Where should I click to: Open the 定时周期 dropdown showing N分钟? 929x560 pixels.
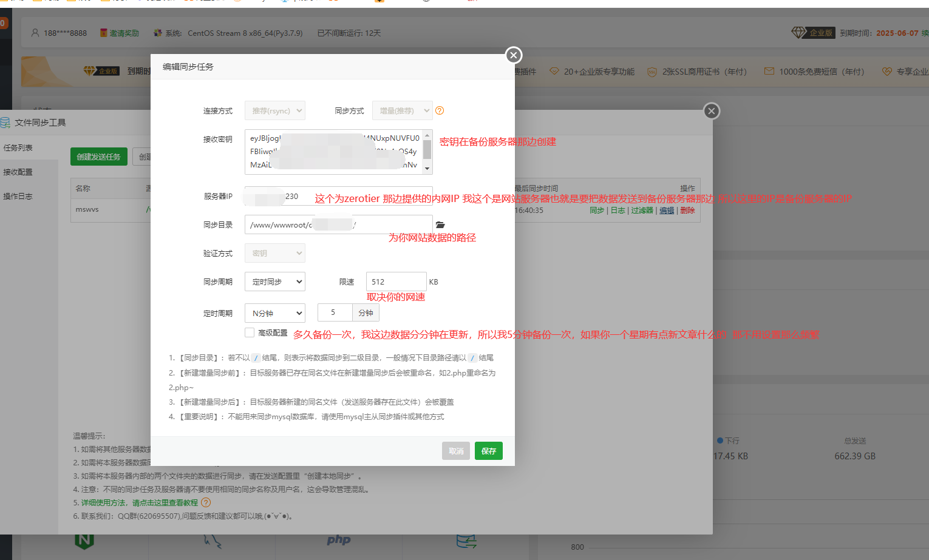[274, 312]
